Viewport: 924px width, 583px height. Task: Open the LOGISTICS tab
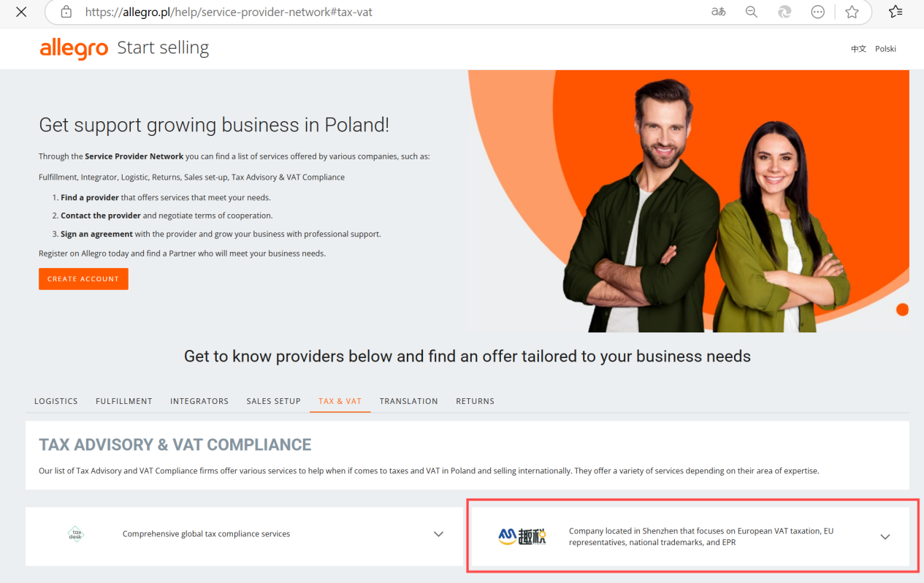[56, 401]
